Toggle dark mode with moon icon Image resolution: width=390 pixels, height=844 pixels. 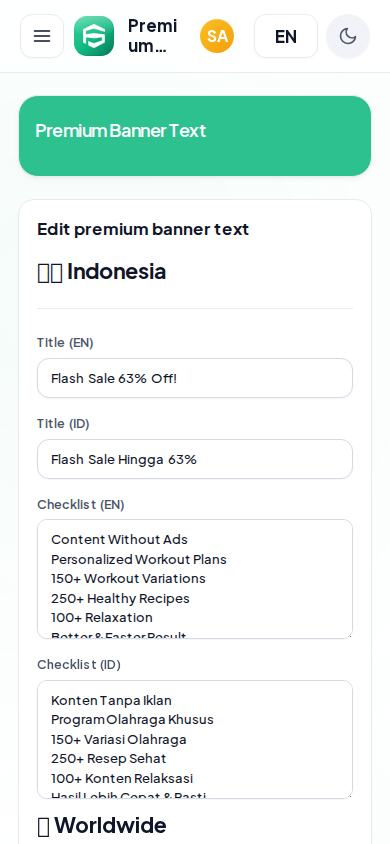click(348, 36)
